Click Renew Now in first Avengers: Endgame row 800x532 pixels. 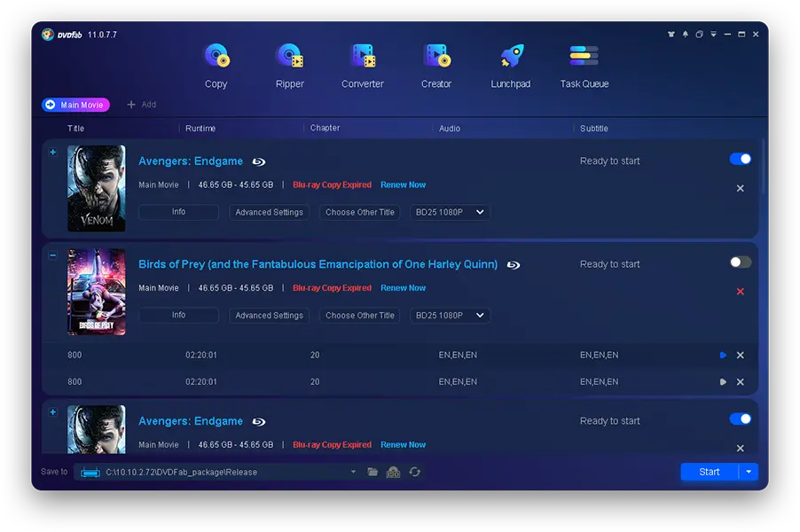coord(403,184)
